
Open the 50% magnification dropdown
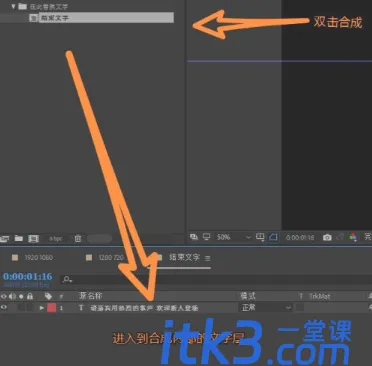233,237
